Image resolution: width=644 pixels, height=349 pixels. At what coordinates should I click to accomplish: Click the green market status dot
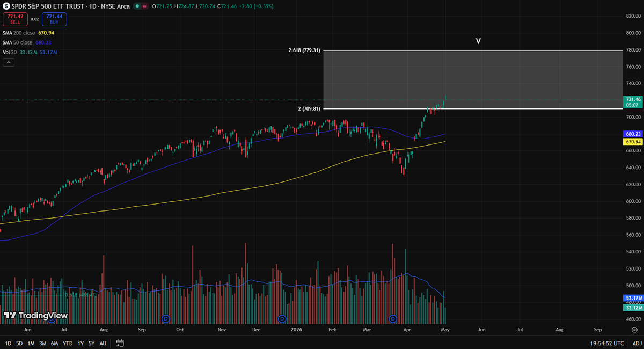click(137, 6)
